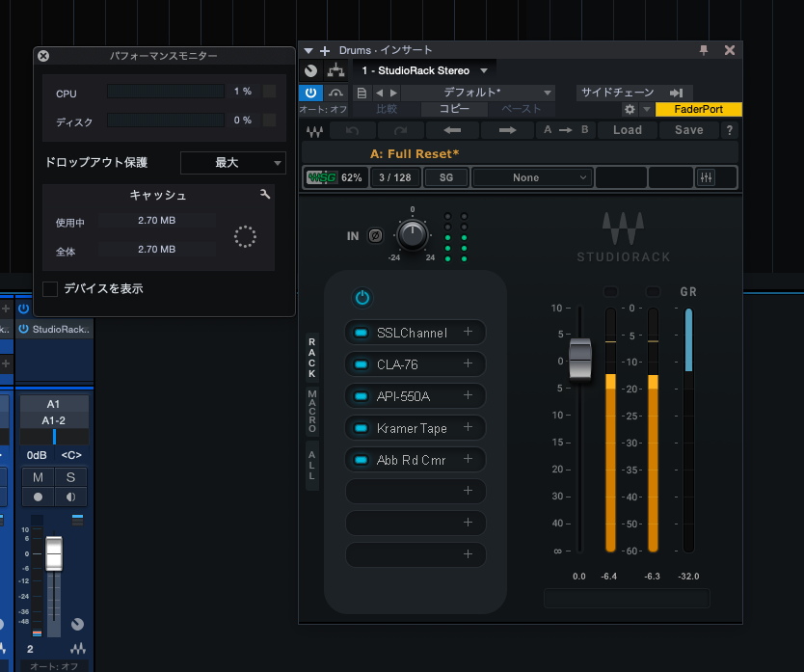The width and height of the screenshot is (804, 672).
Task: Add a plugin to first empty rack slot
Action: [468, 491]
